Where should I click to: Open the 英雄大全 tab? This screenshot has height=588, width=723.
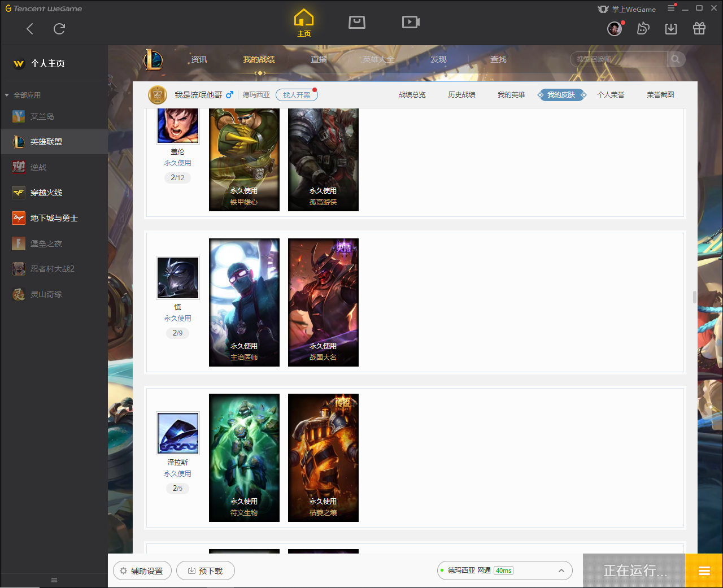[x=378, y=59]
